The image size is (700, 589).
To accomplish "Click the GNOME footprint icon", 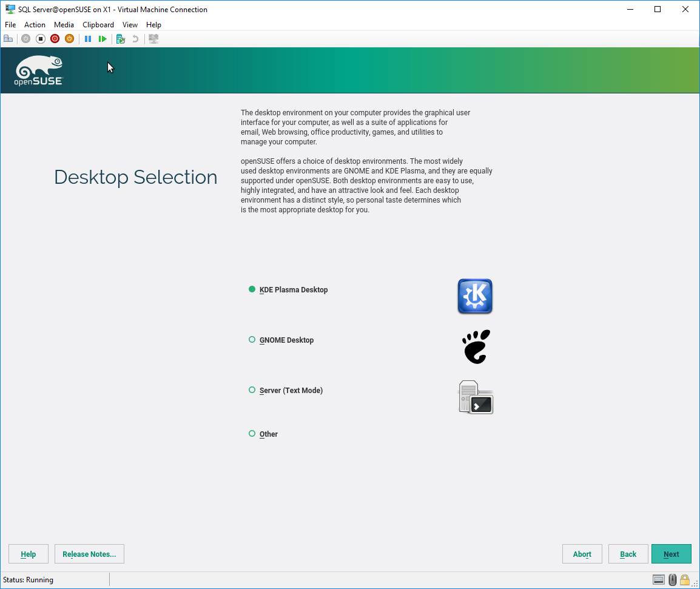I will [476, 347].
